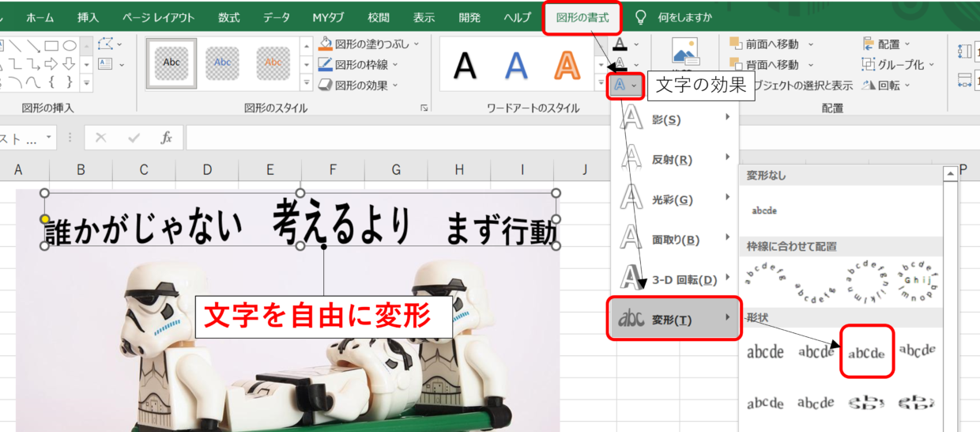
Task: Expand the 図形の塗りつぶし dropdown arrow
Action: pos(416,44)
